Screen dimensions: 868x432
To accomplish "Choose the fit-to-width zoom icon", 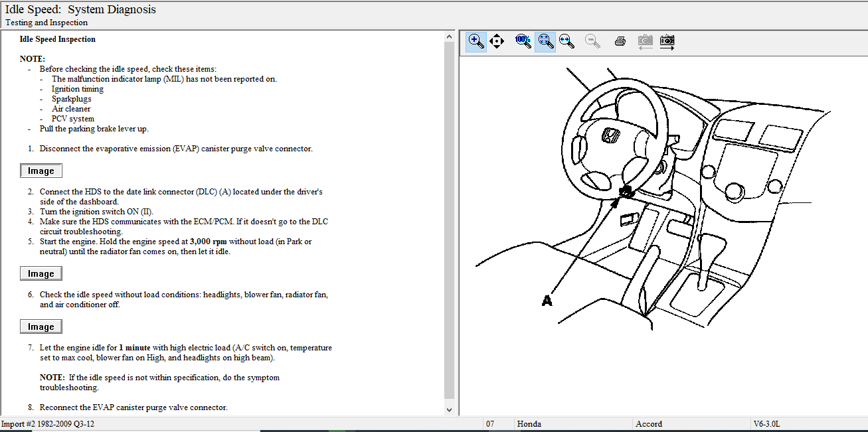I will pos(566,41).
